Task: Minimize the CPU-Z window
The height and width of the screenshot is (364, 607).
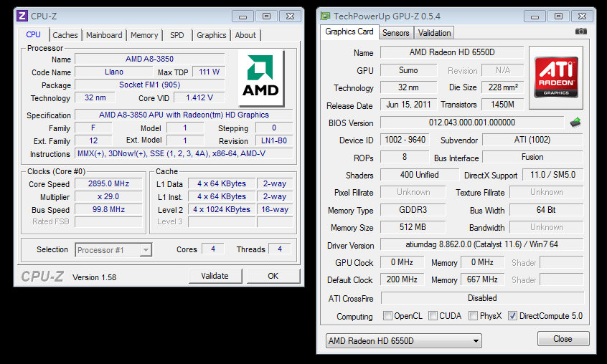Action: pyautogui.click(x=243, y=16)
